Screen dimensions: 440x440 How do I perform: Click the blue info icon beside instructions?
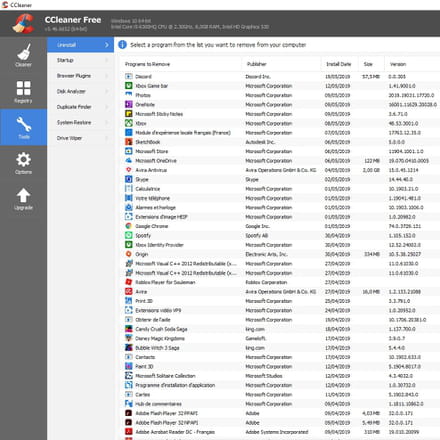click(122, 45)
